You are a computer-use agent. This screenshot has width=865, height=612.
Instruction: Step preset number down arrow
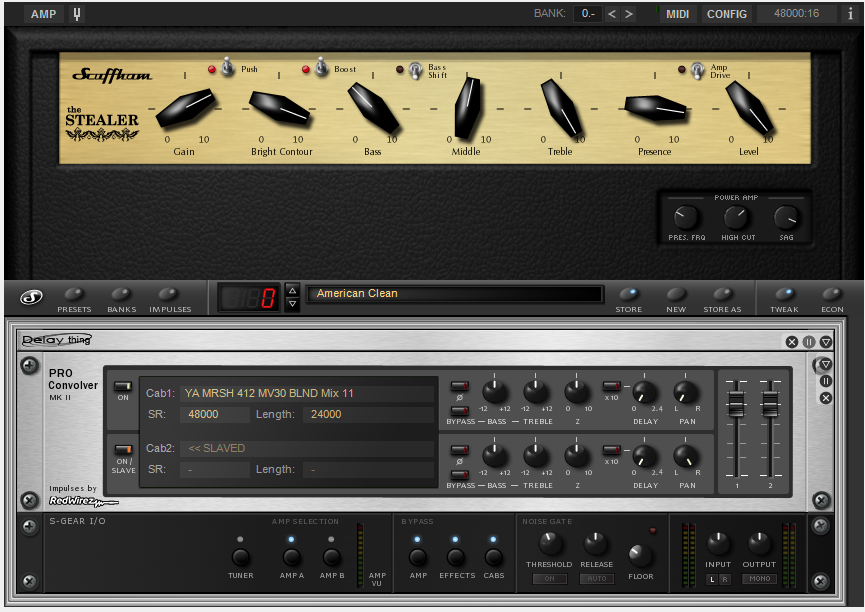click(x=293, y=304)
